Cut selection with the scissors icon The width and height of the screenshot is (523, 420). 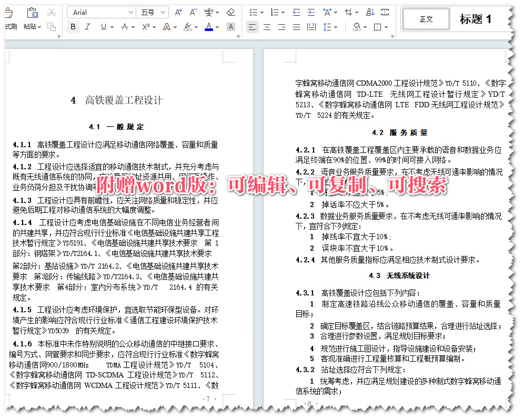(x=52, y=12)
